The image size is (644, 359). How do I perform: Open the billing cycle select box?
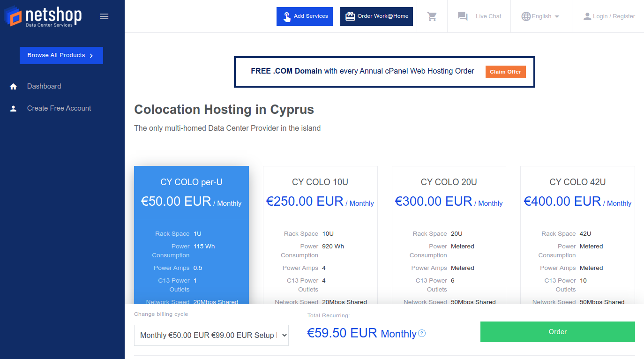point(211,336)
